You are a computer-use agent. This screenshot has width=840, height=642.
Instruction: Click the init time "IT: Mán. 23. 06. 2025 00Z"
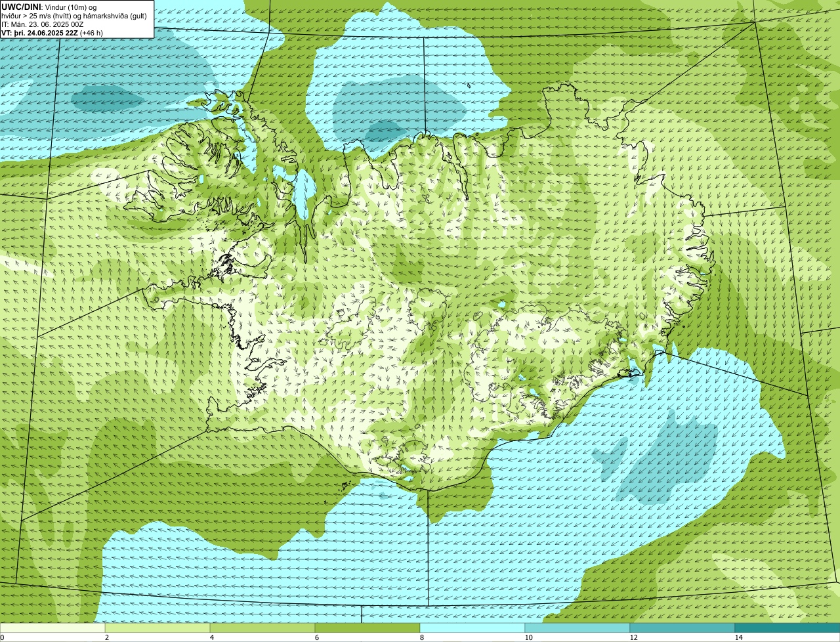43,24
